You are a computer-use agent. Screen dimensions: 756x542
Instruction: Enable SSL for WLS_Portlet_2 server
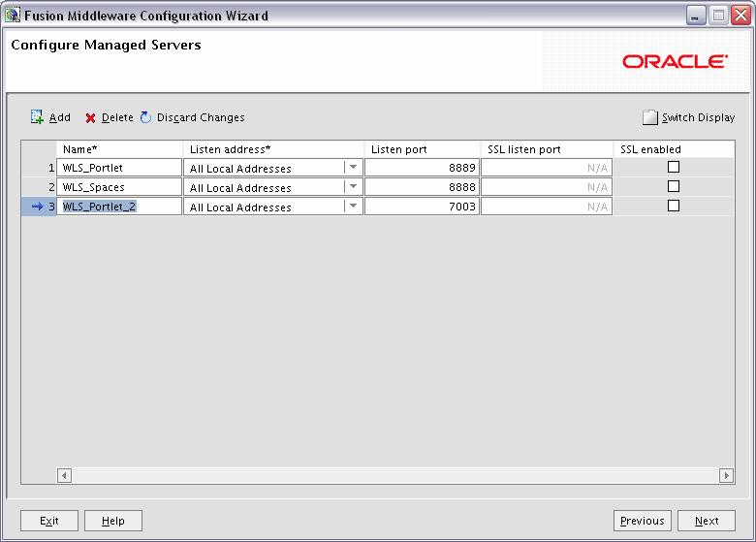(x=674, y=206)
